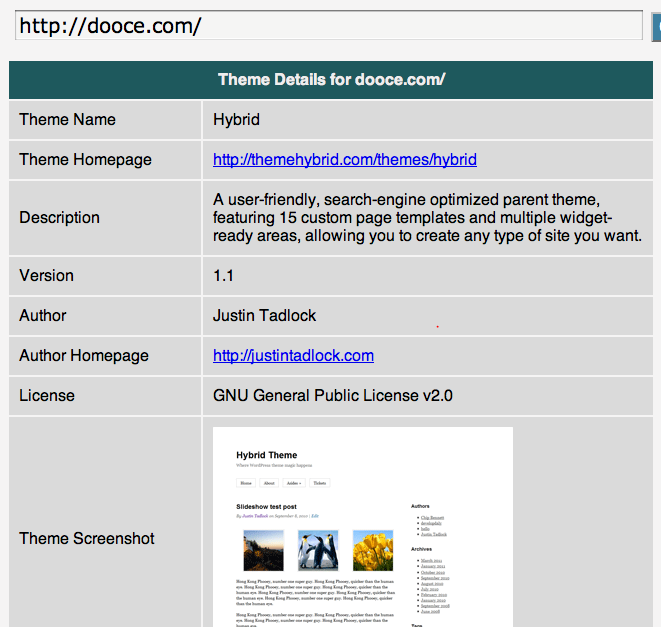The height and width of the screenshot is (627, 661).
Task: Select the Hybrid theme name value
Action: 236,120
